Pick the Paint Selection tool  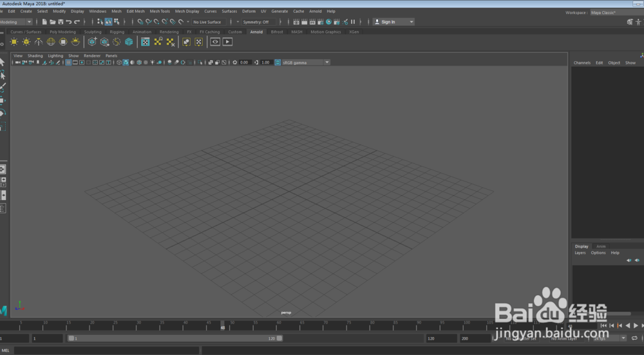pos(3,87)
